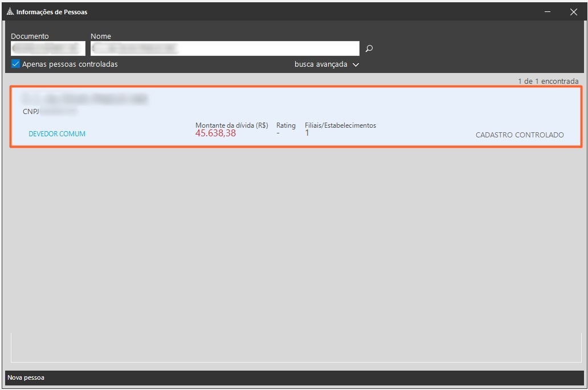Screen dimensions: 588x390
Task: Click the Filiais/Estabelecimentos count
Action: pyautogui.click(x=307, y=133)
